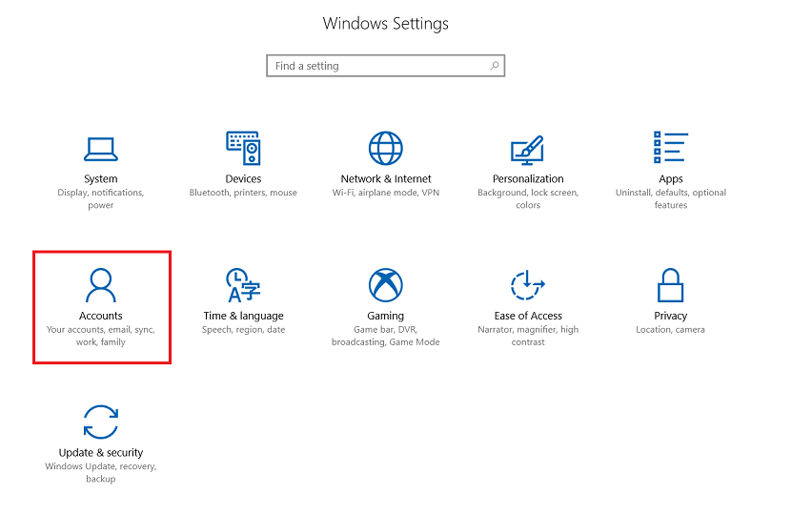The image size is (812, 515).
Task: Click 'Your accounts, email, sync, work, family' text
Action: point(101,336)
